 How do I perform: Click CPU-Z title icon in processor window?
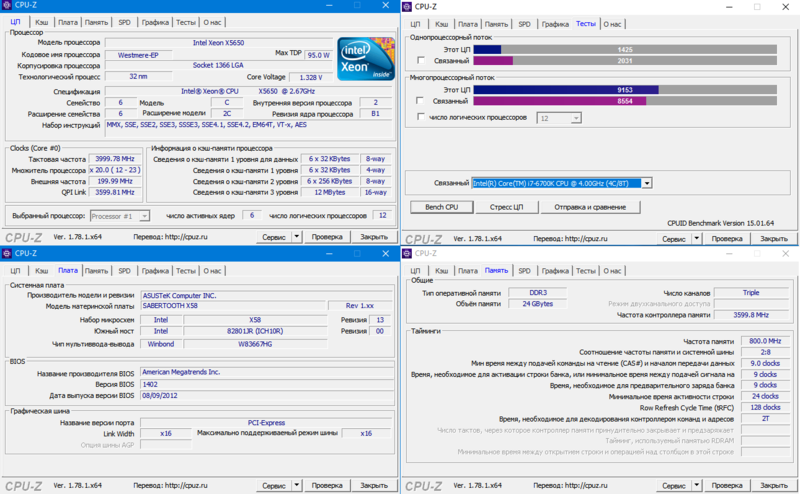coord(9,6)
